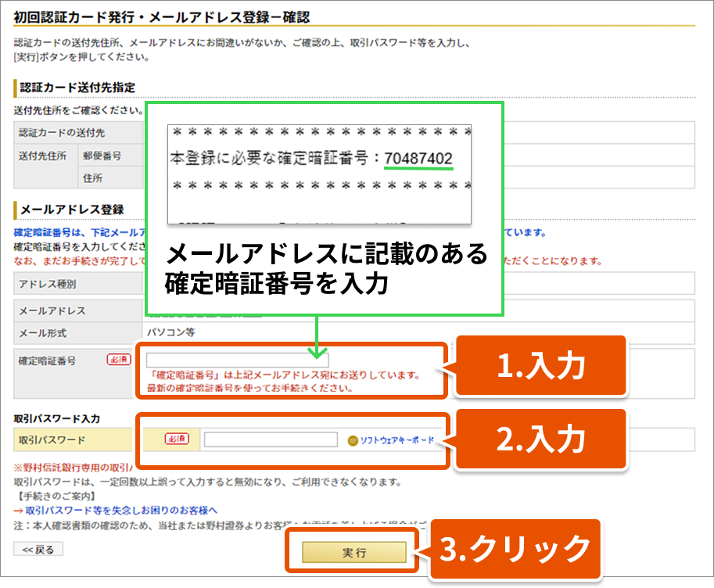
Task: Click the 必須 badge beside 確定暗証番号
Action: (118, 360)
